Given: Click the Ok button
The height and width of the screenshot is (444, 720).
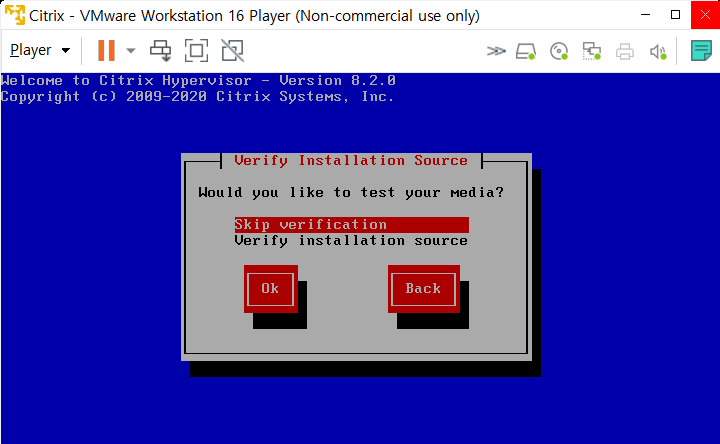Looking at the screenshot, I should 270,289.
